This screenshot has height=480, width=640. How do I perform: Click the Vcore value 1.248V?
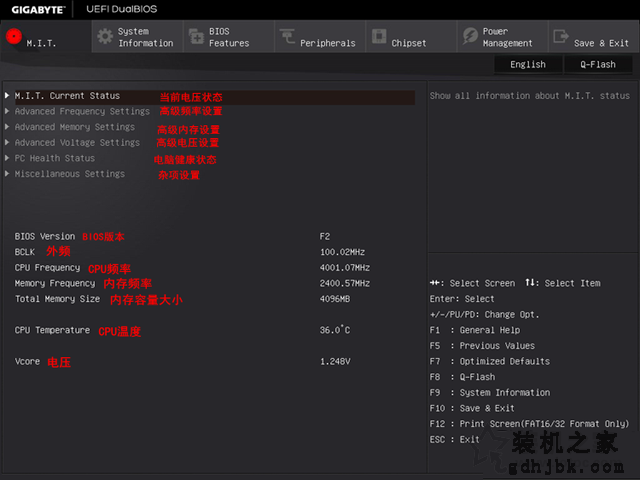click(x=335, y=362)
